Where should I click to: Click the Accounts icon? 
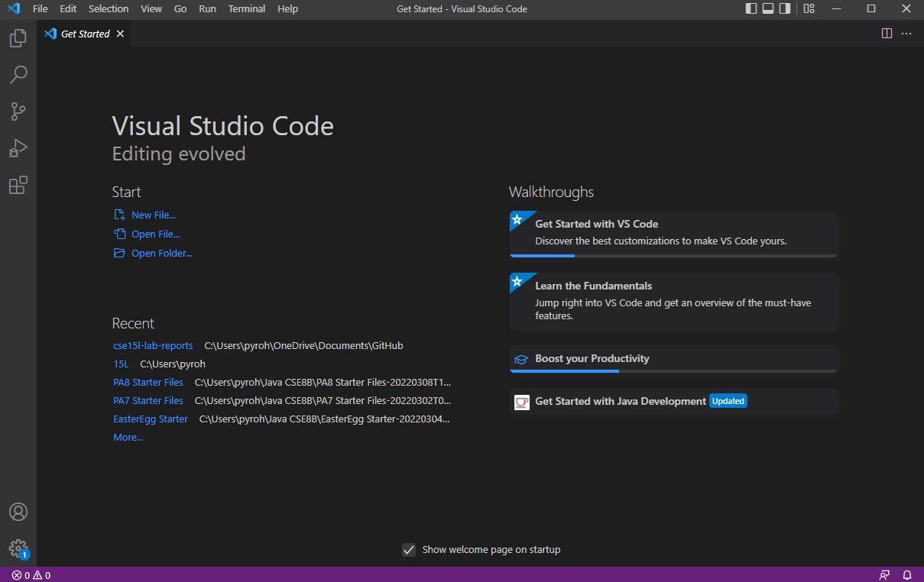tap(18, 512)
